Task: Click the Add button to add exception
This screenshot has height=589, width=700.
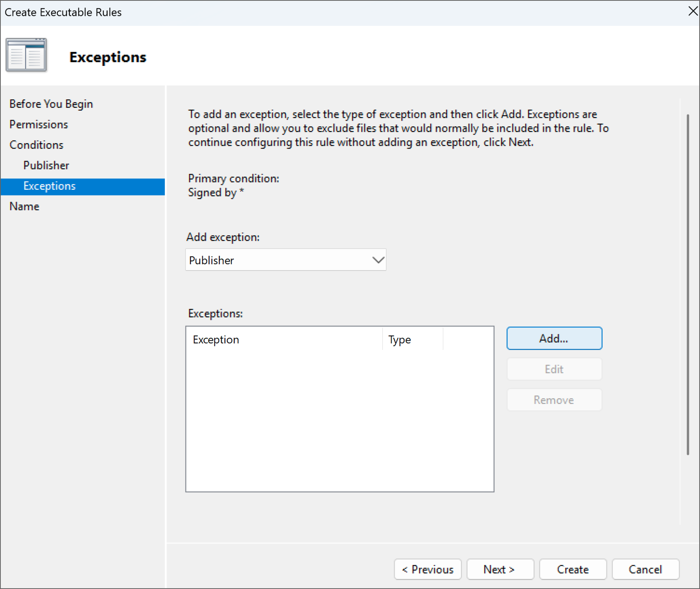Action: (554, 338)
